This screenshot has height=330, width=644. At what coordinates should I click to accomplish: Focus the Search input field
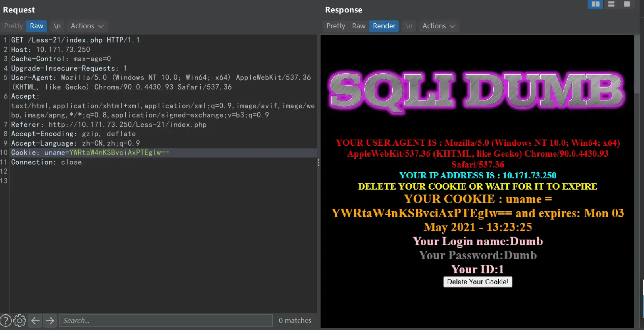coord(166,320)
